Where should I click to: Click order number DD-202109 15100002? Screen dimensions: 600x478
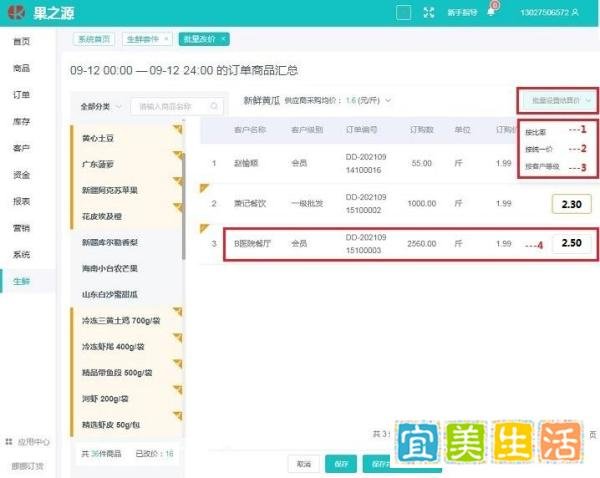(366, 204)
